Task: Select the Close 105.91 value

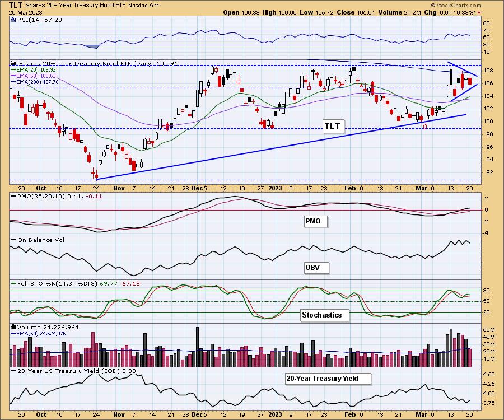Action: [356, 12]
